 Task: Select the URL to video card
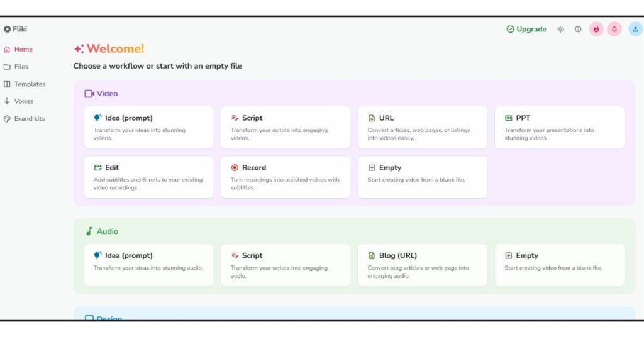point(423,127)
